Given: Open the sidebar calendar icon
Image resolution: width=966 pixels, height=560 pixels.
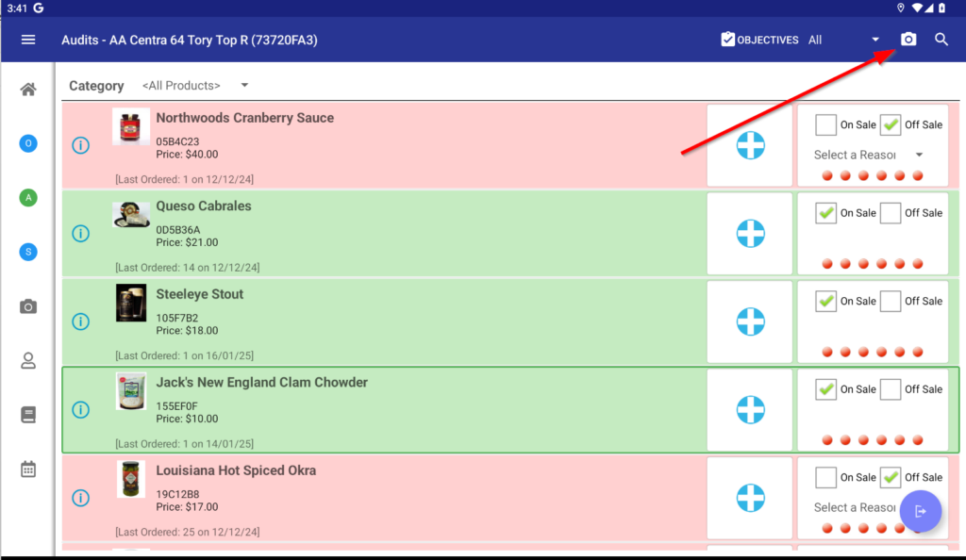Looking at the screenshot, I should pyautogui.click(x=28, y=469).
